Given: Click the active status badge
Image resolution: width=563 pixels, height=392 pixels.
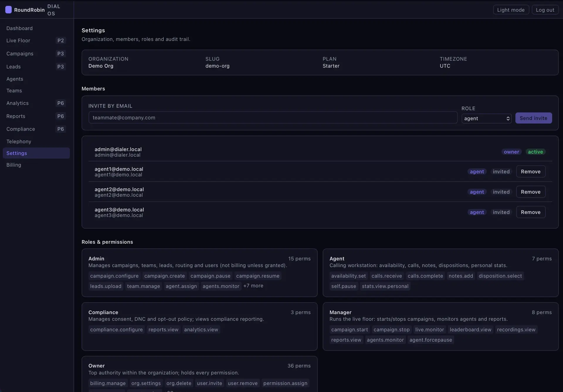Looking at the screenshot, I should 535,152.
